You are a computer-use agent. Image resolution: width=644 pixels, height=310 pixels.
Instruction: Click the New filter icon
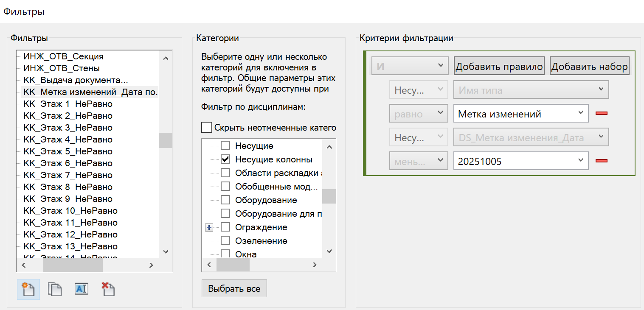click(28, 289)
